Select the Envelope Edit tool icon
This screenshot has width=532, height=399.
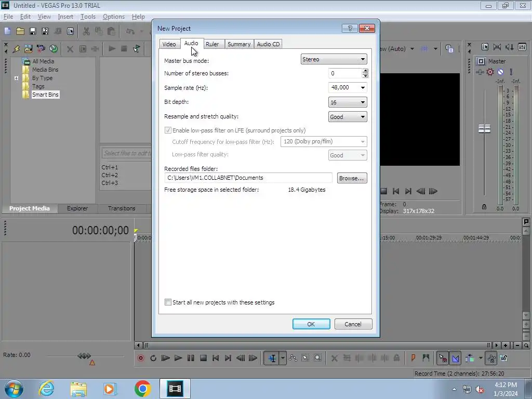[293, 358]
